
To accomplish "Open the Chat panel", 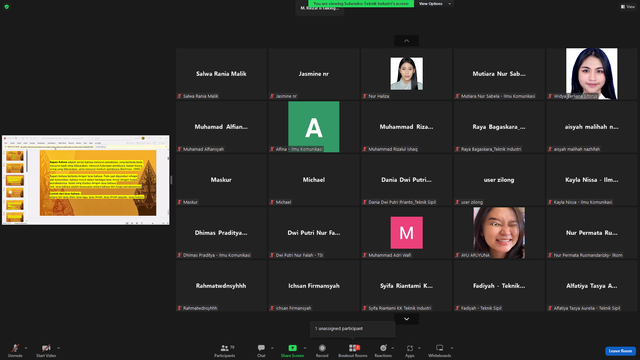I will [261, 350].
